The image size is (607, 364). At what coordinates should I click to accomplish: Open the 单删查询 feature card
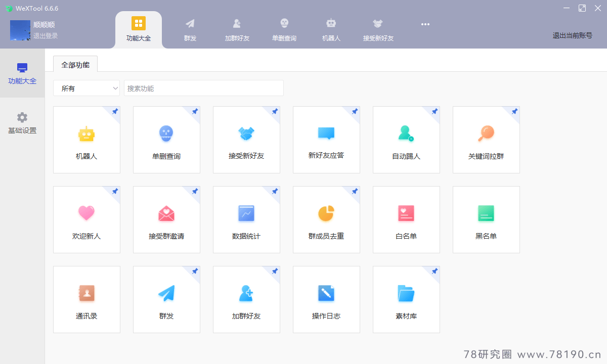tap(166, 140)
